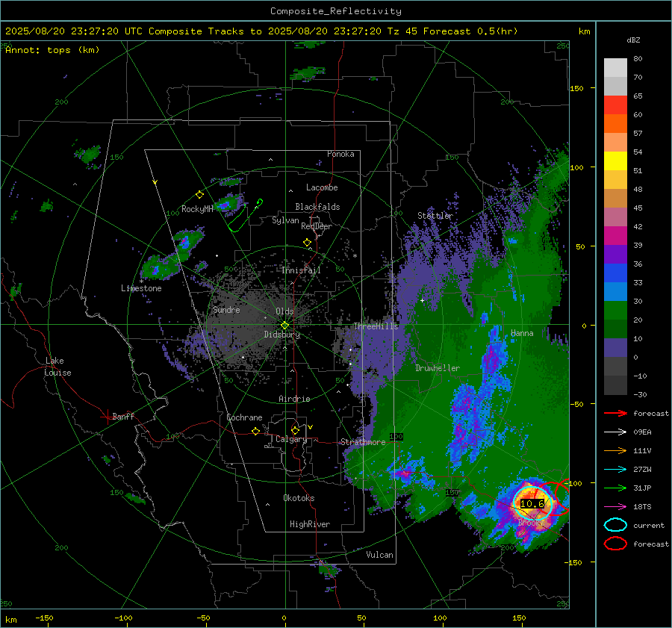The height and width of the screenshot is (628, 672).
Task: Click the Banff town label
Action: click(123, 416)
